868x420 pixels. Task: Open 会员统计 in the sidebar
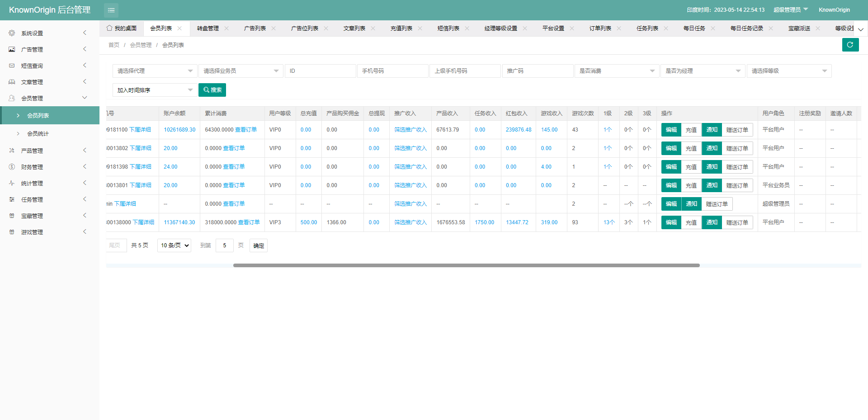click(38, 134)
